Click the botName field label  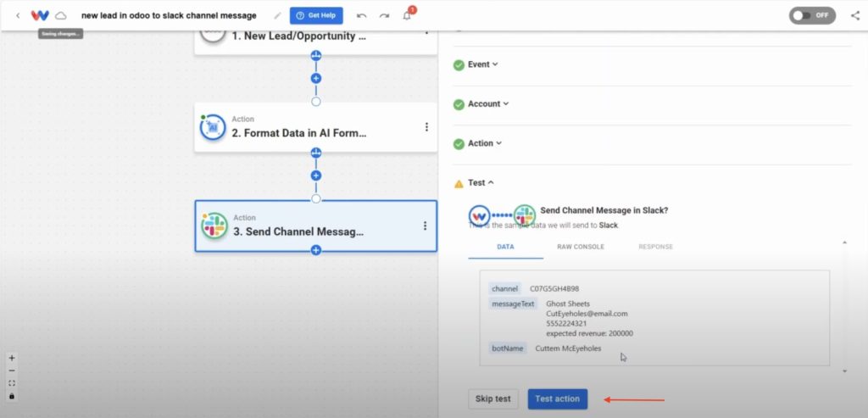508,348
